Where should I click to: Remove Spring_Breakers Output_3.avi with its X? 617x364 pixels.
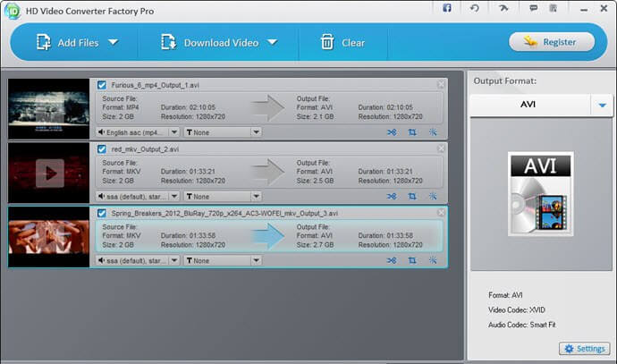[441, 213]
